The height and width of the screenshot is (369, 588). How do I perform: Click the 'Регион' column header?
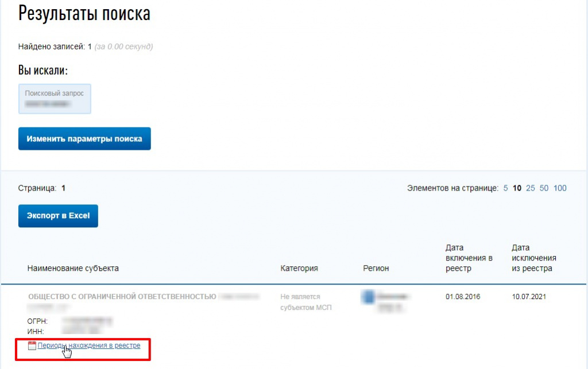[x=376, y=268]
